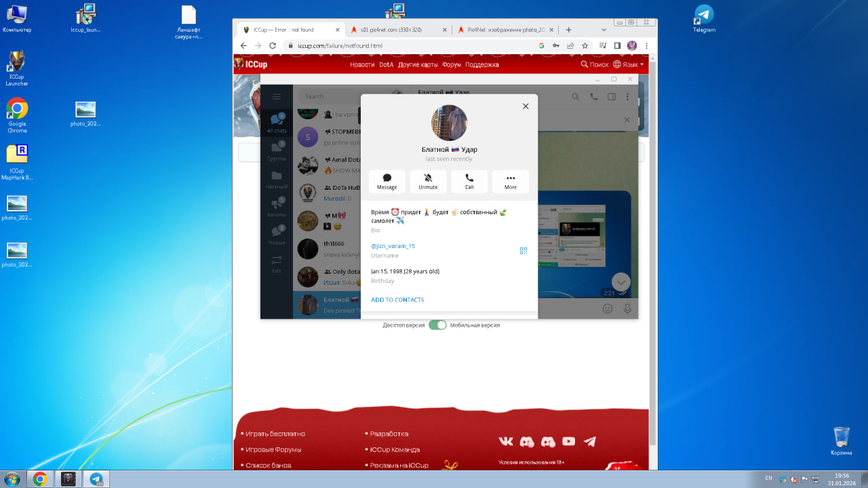
Task: Unmute this Telegram contact
Action: pos(428,182)
